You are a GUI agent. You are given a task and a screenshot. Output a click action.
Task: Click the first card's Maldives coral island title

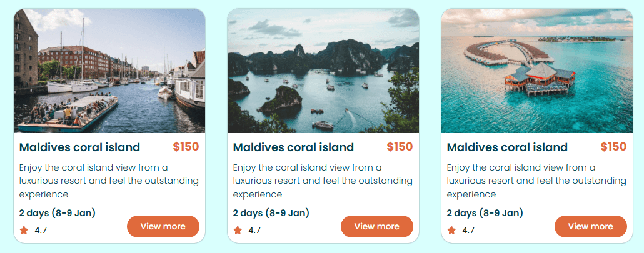(x=79, y=147)
